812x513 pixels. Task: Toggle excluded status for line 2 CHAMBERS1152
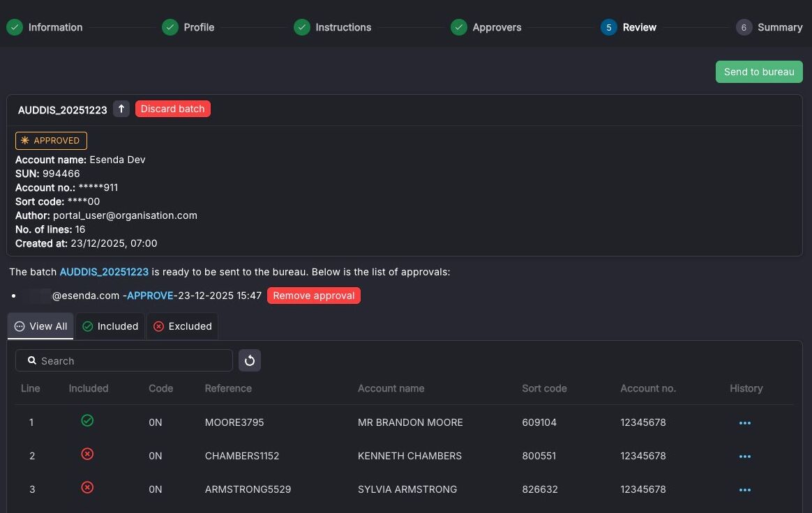(x=87, y=454)
